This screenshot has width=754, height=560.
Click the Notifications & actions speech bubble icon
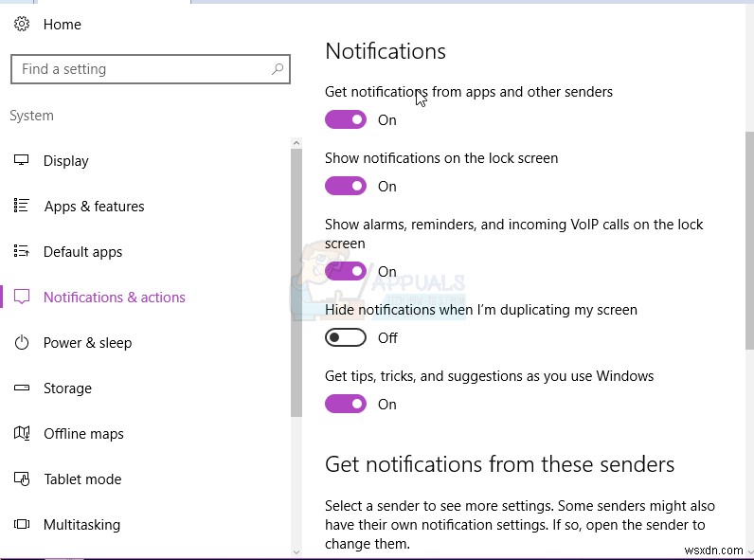click(x=22, y=297)
